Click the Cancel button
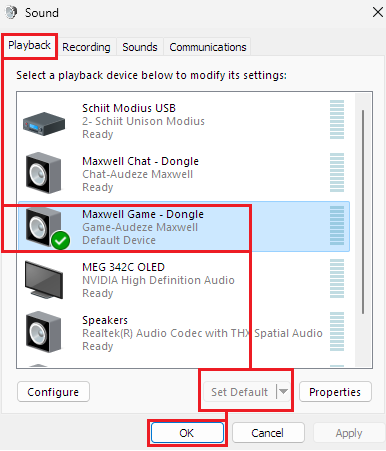The height and width of the screenshot is (451, 386). [x=268, y=433]
